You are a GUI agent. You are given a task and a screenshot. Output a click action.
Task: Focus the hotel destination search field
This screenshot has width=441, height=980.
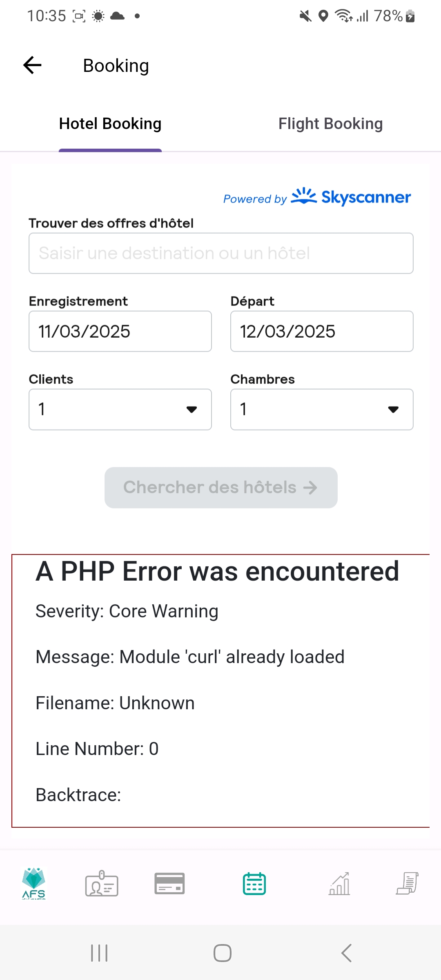point(221,253)
